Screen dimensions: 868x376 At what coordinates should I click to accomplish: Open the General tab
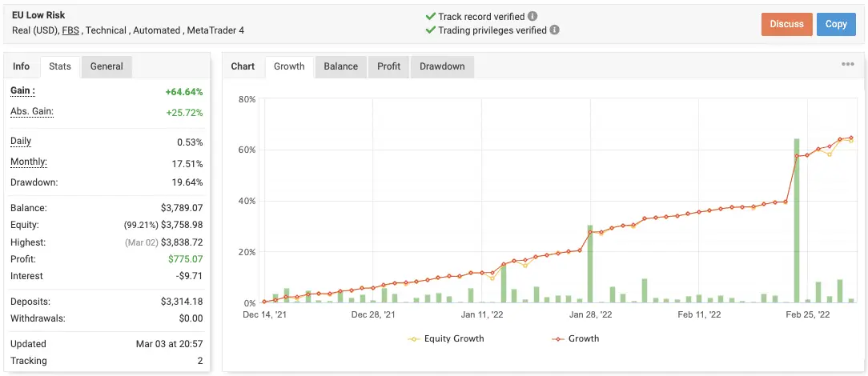[106, 66]
